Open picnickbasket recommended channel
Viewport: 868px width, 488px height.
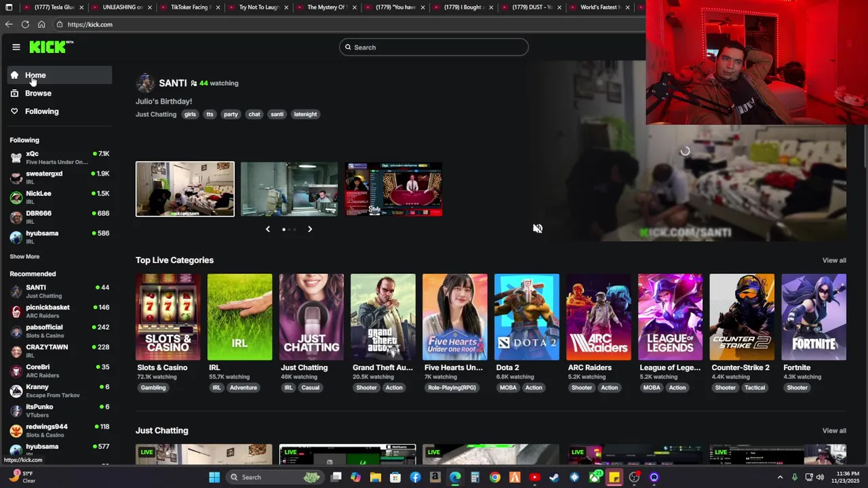60,311
